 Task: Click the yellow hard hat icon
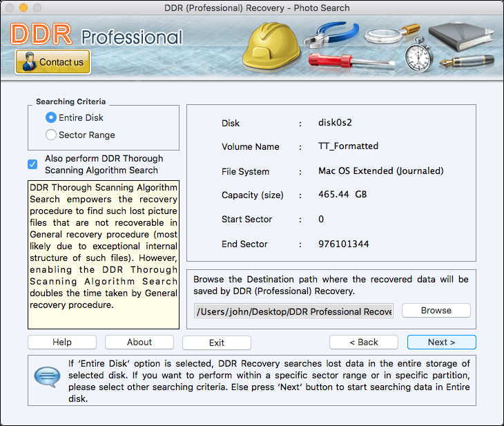[x=271, y=48]
